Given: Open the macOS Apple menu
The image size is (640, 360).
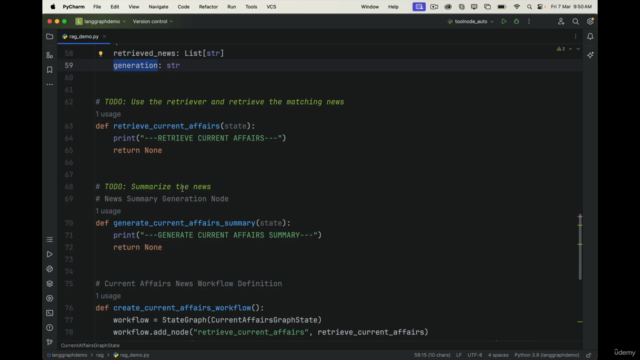Looking at the screenshot, I should pos(53,7).
